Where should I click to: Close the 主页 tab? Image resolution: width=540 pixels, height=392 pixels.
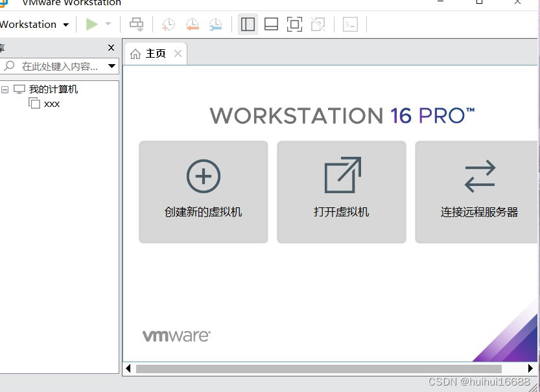[x=178, y=53]
